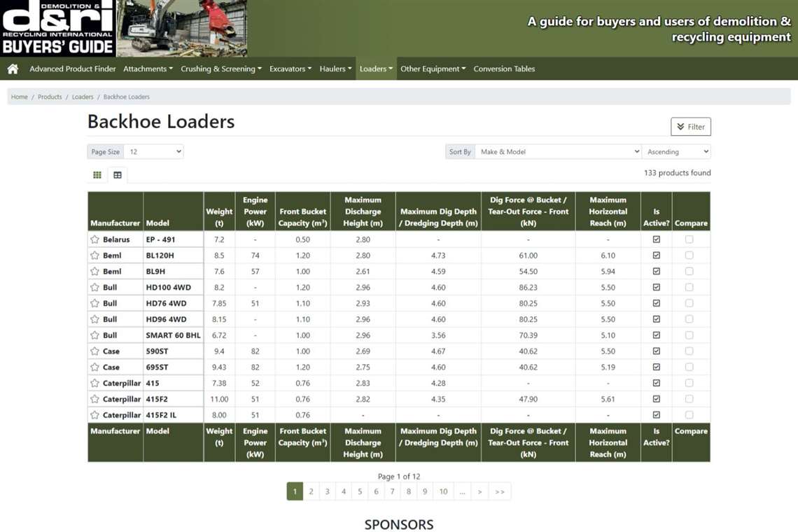Select Compare for Beml BL9H

click(689, 272)
